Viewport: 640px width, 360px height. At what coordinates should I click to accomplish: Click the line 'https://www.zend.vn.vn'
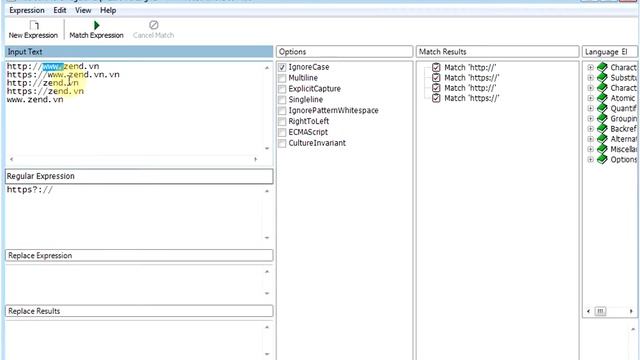[x=63, y=75]
